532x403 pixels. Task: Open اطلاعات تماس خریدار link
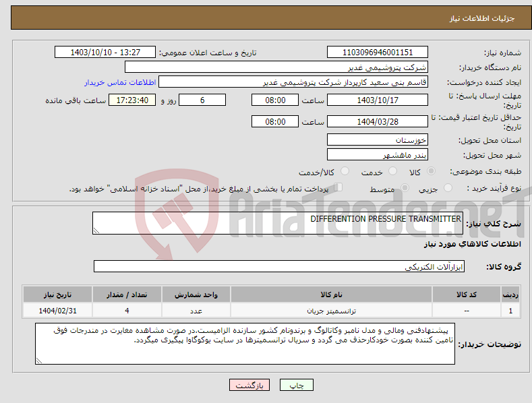pos(120,82)
